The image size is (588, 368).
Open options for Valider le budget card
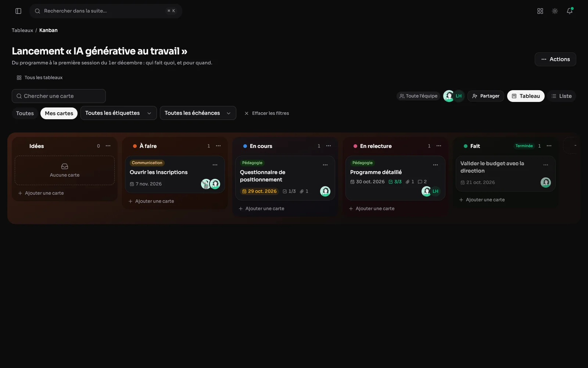pyautogui.click(x=546, y=165)
